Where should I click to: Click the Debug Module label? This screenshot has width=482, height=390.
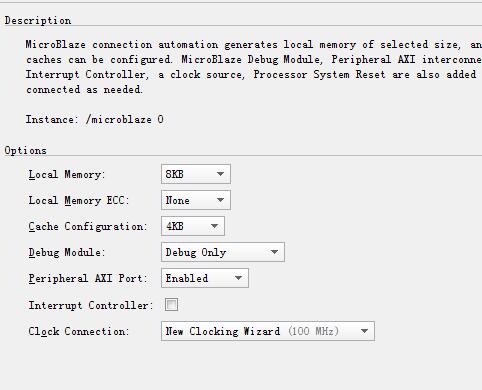click(x=67, y=252)
